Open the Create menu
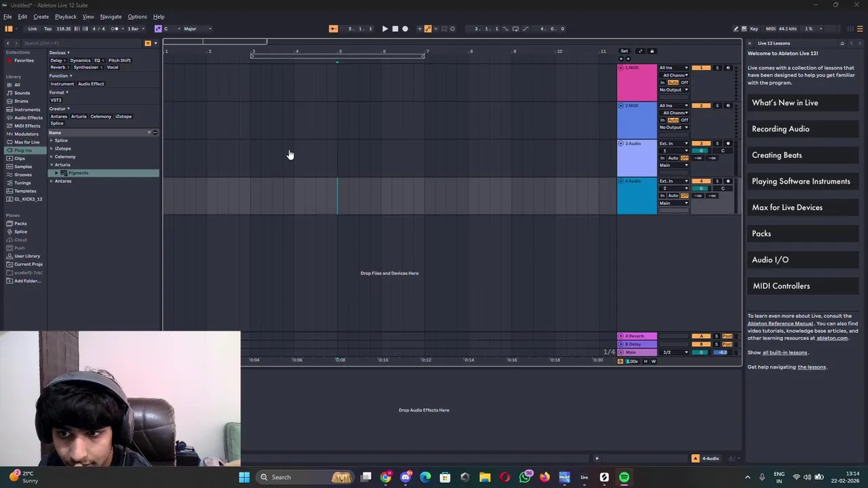Viewport: 868px width, 488px height. (x=41, y=16)
